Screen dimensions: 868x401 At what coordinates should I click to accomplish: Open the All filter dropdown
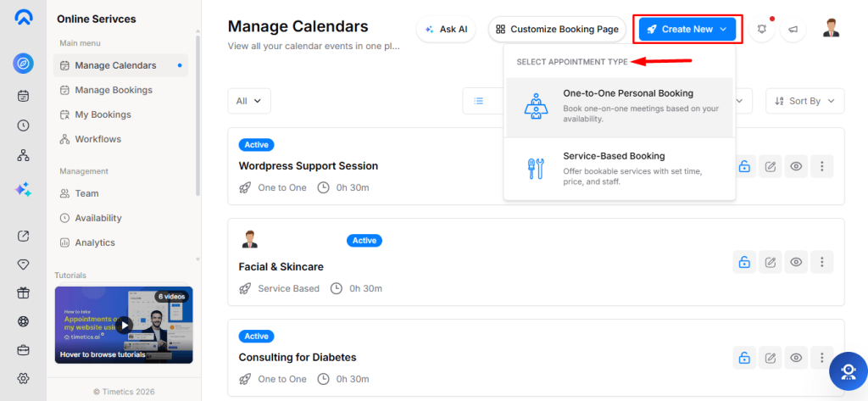249,101
